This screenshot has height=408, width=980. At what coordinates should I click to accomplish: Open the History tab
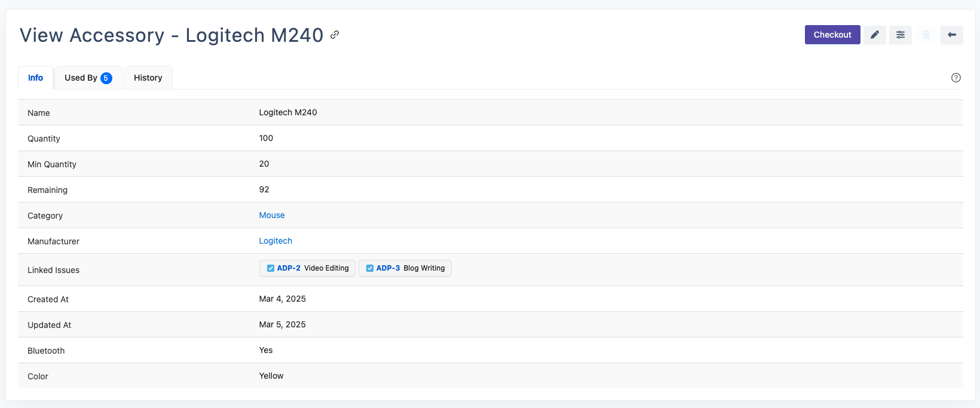[148, 78]
